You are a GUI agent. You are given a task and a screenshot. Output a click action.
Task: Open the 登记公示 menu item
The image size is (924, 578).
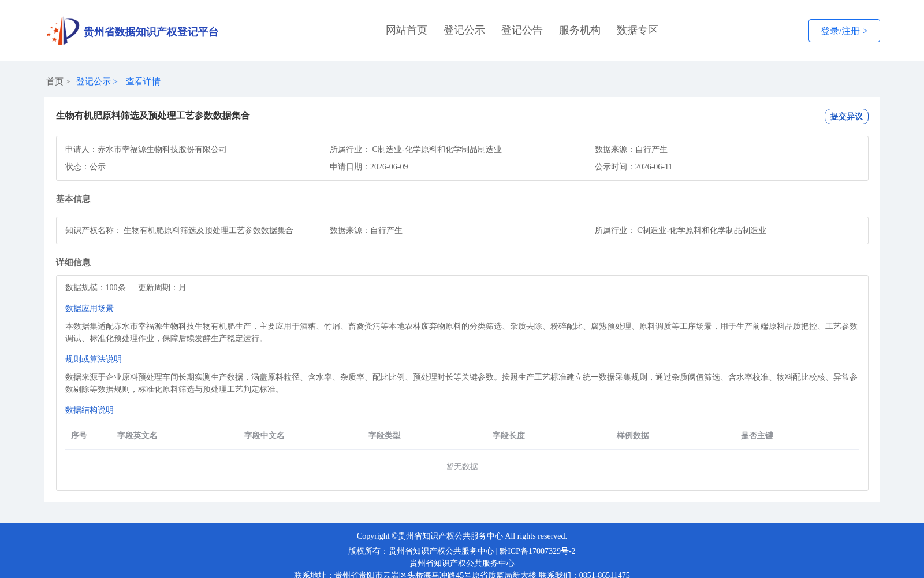tap(464, 30)
